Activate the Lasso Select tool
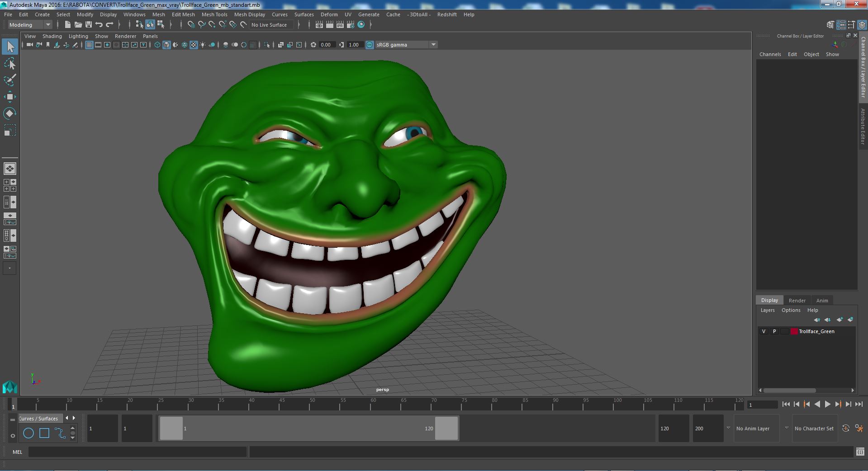Image resolution: width=868 pixels, height=471 pixels. [10, 64]
